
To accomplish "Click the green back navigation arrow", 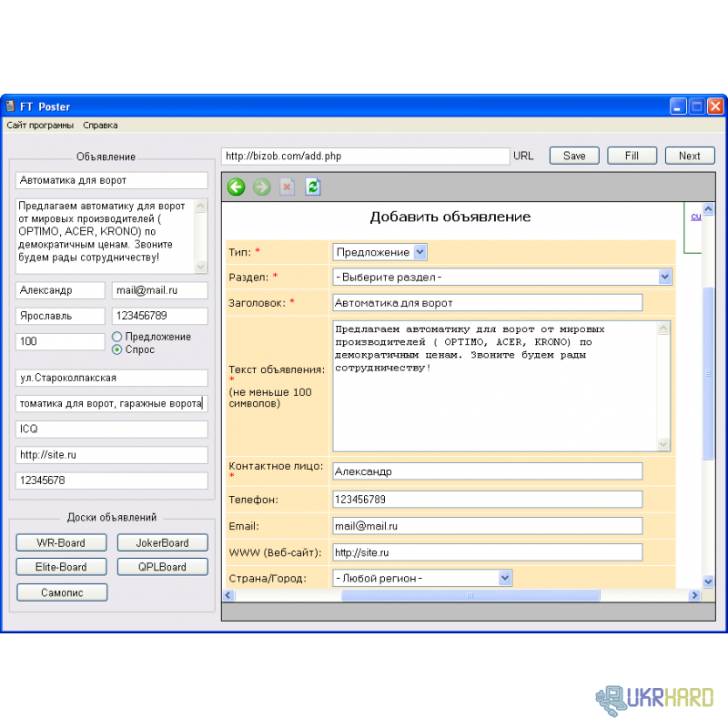I will point(237,187).
